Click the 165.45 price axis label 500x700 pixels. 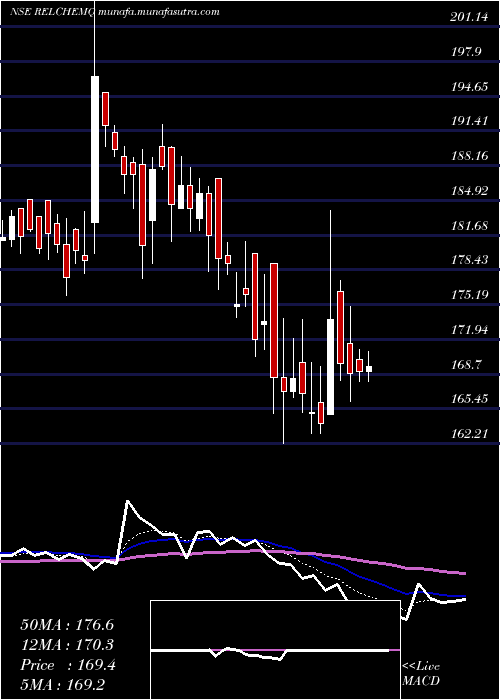(471, 398)
